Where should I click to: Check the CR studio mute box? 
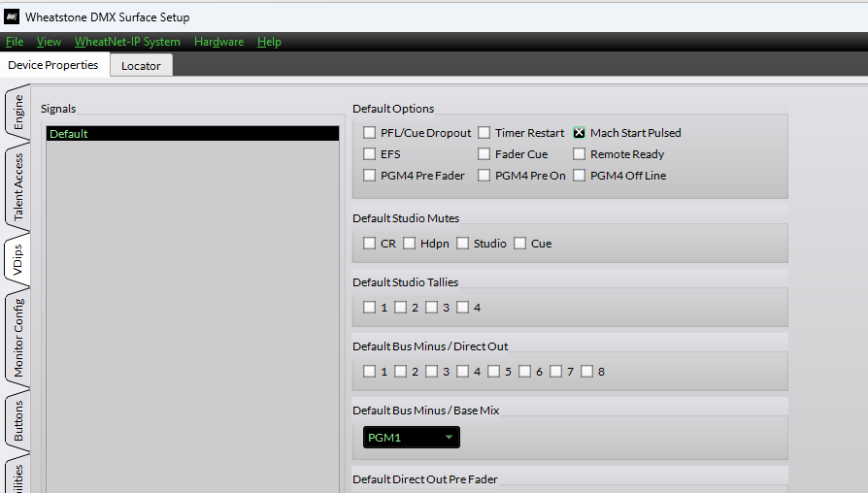tap(369, 244)
